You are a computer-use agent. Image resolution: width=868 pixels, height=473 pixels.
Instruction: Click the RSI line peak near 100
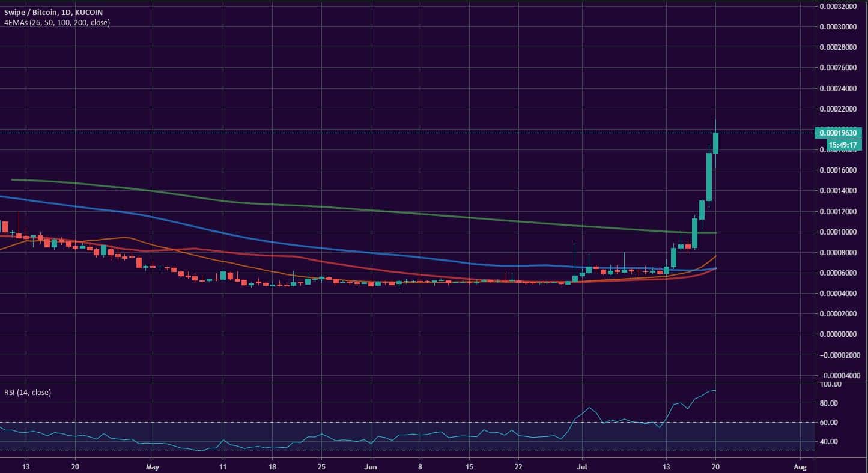pos(715,391)
